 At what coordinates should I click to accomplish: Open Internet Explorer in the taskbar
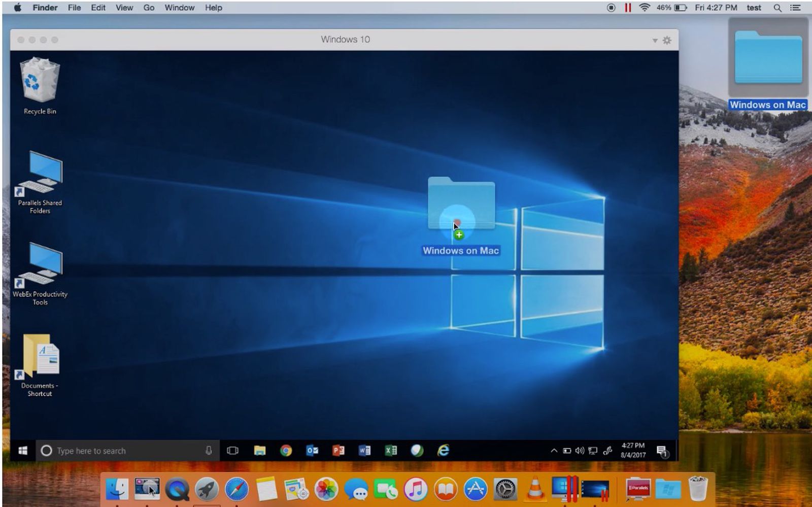[x=443, y=451]
